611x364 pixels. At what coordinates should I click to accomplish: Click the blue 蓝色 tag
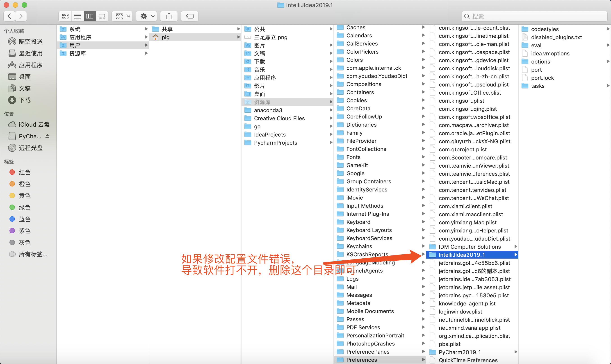point(25,219)
